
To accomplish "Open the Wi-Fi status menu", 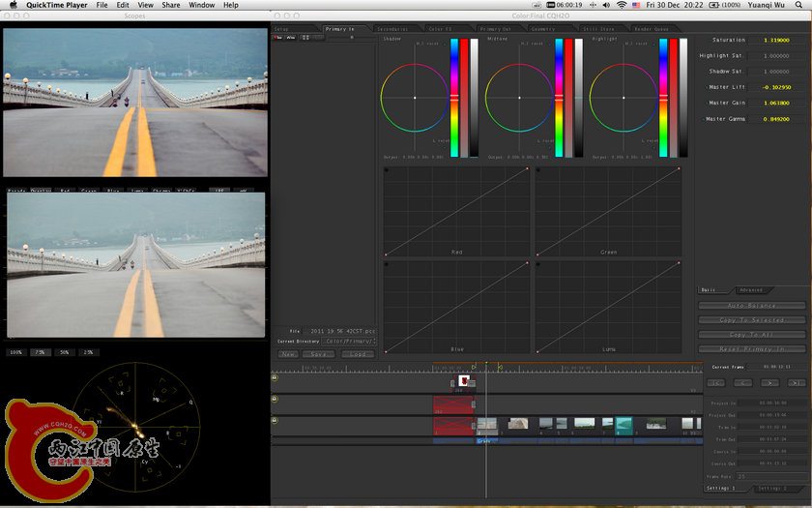I will (622, 5).
